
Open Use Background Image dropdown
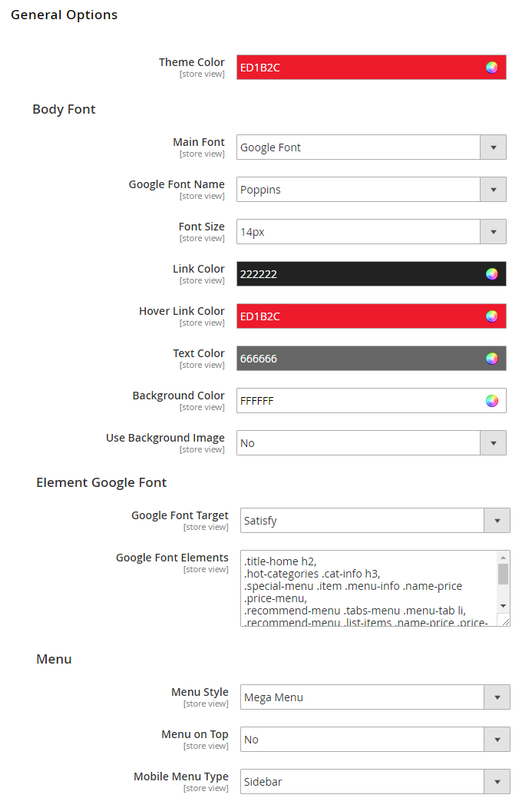493,443
